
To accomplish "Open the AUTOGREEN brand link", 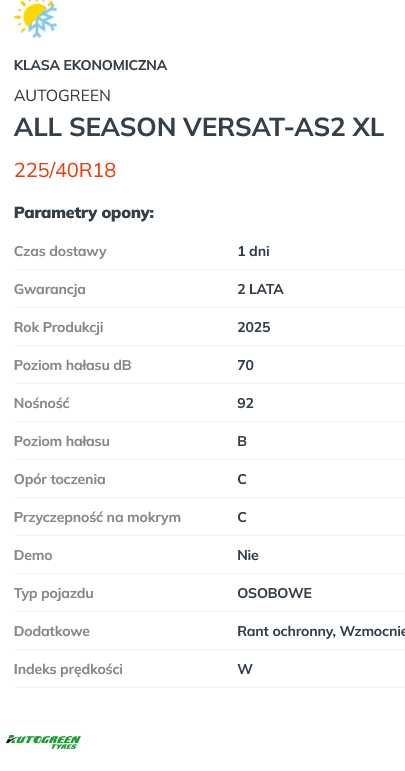I will click(x=62, y=95).
